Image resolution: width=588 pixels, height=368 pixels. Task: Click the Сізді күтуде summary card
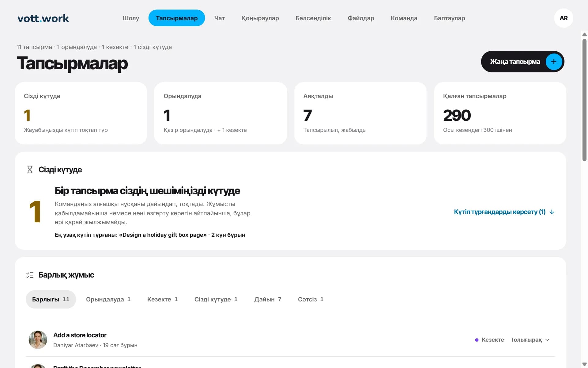point(81,113)
